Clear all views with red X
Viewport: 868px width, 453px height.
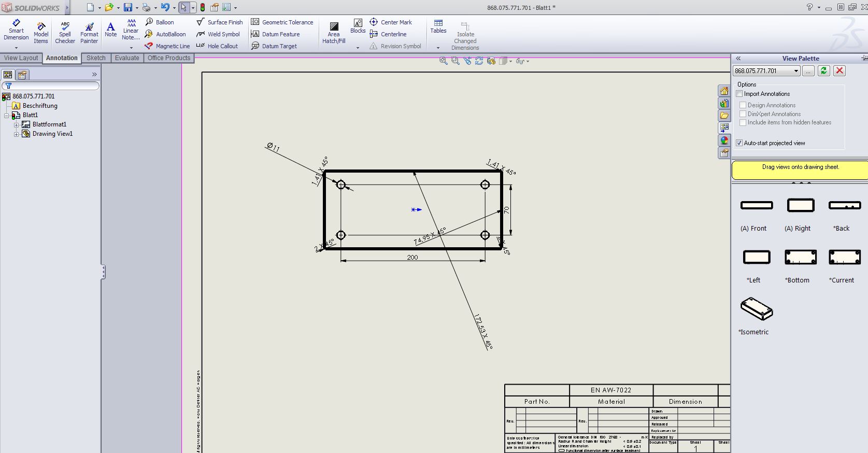pos(839,70)
